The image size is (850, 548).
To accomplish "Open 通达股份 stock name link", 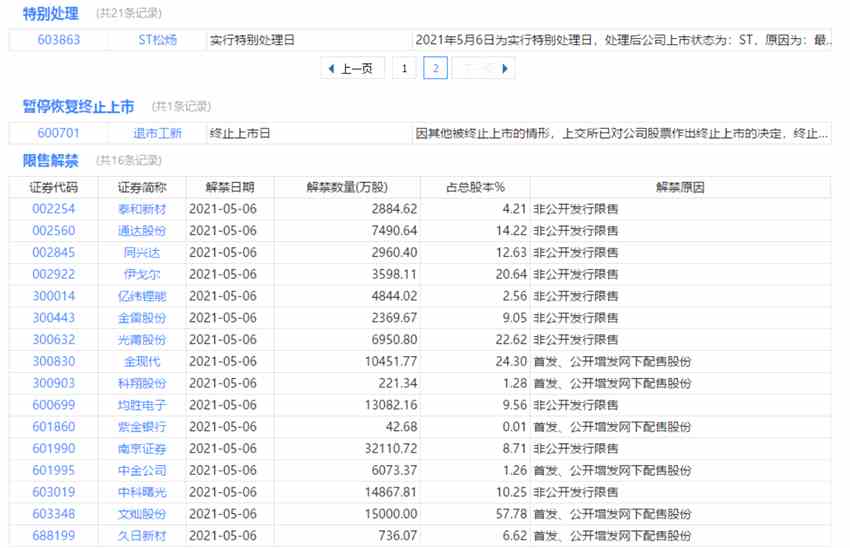I will tap(142, 231).
